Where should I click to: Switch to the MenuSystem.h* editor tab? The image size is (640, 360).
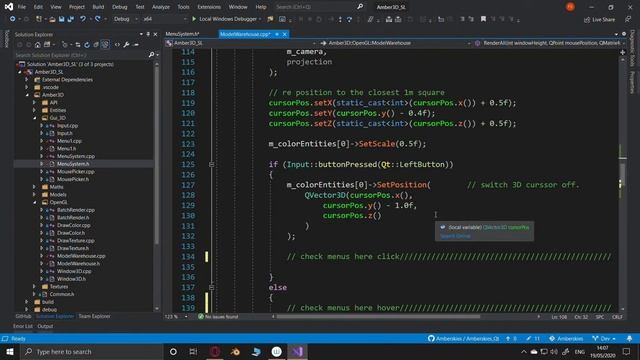pyautogui.click(x=183, y=34)
